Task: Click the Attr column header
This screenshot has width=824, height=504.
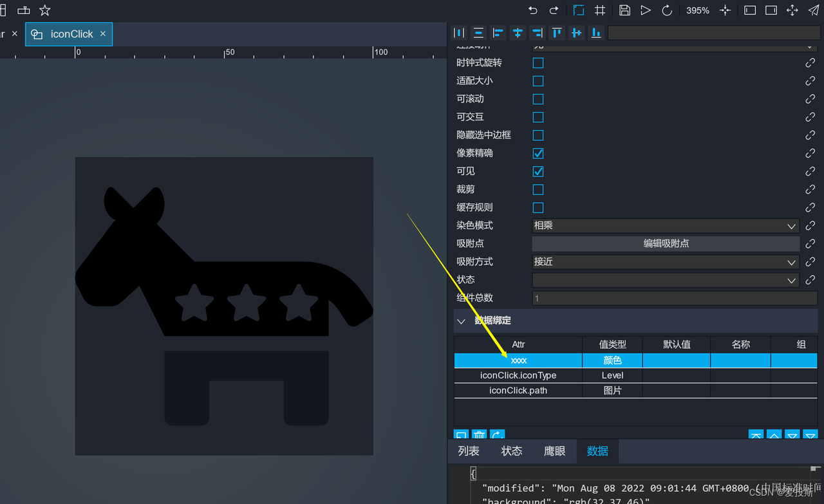Action: [x=518, y=344]
